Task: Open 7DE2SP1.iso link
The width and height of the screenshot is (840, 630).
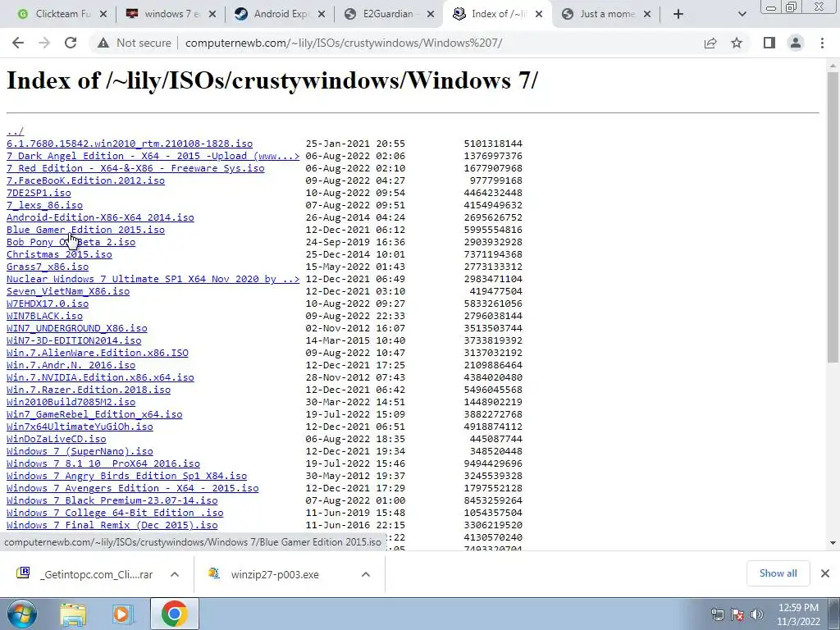Action: tap(39, 193)
